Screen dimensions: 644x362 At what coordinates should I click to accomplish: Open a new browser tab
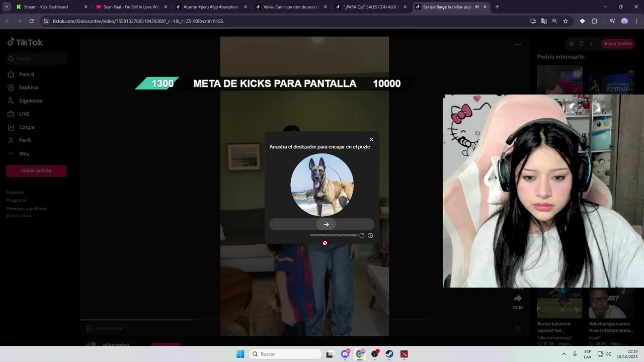click(x=497, y=7)
